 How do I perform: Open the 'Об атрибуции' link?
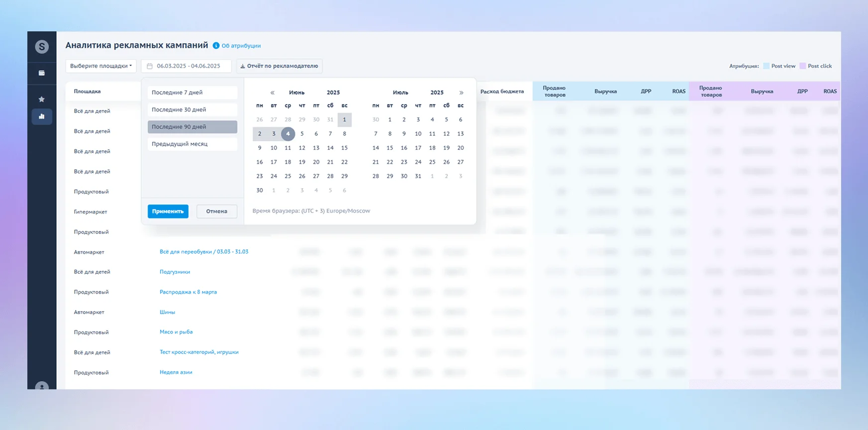[241, 46]
